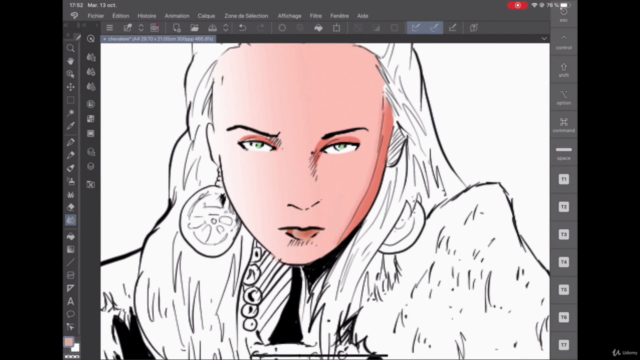The height and width of the screenshot is (360, 640).
Task: Toggle the space modifier key
Action: click(x=564, y=153)
